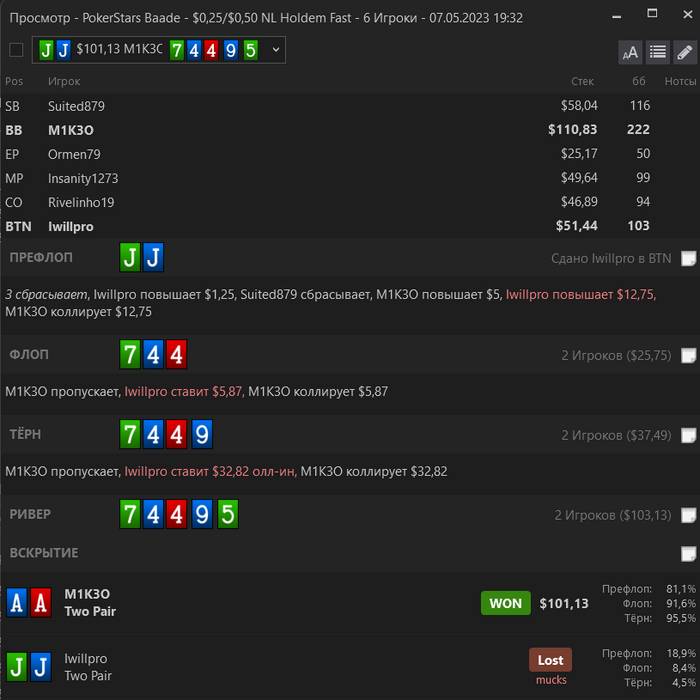Select the Iwillpro name in BTN row

pyautogui.click(x=71, y=227)
